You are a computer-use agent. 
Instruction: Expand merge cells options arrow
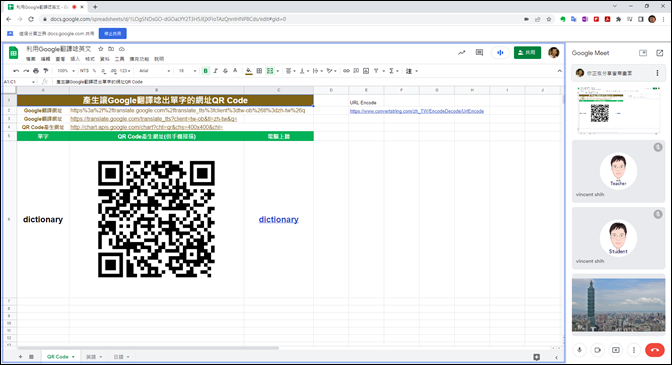click(x=278, y=71)
